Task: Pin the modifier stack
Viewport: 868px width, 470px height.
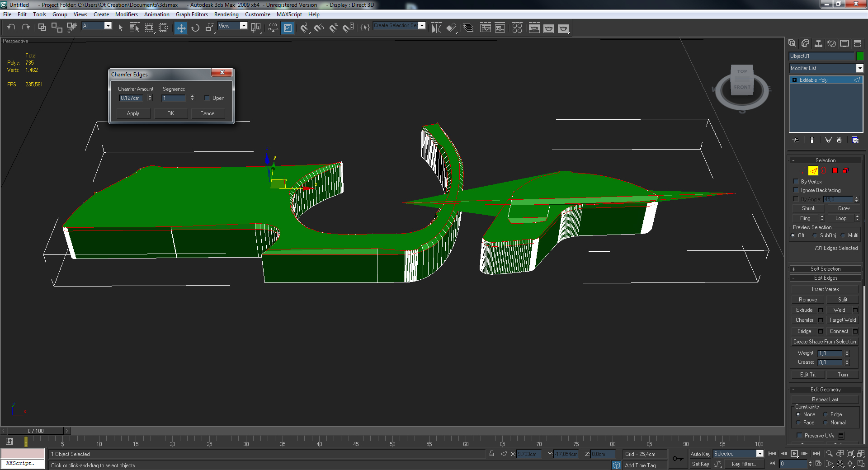Action: (796, 140)
